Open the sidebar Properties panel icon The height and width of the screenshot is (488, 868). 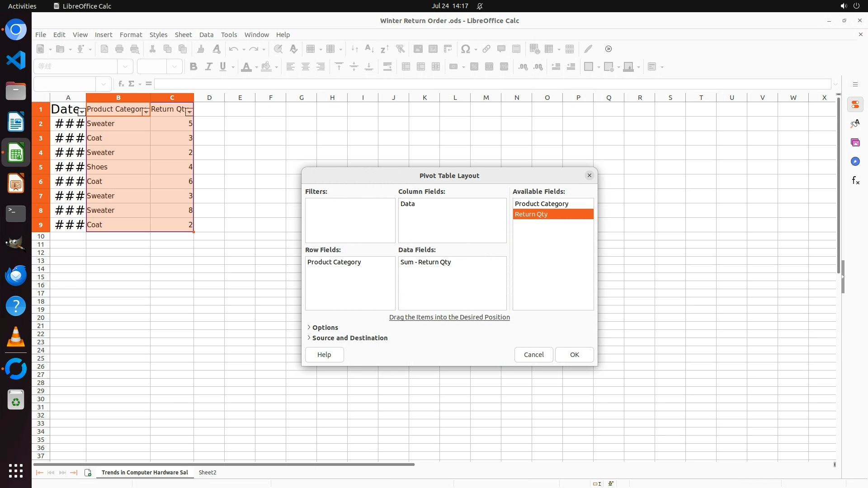point(855,105)
